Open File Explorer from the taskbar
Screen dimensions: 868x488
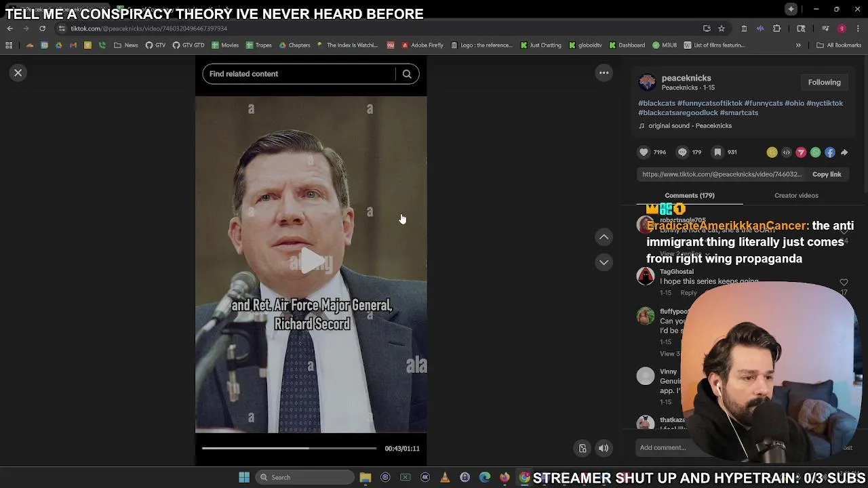(x=366, y=477)
